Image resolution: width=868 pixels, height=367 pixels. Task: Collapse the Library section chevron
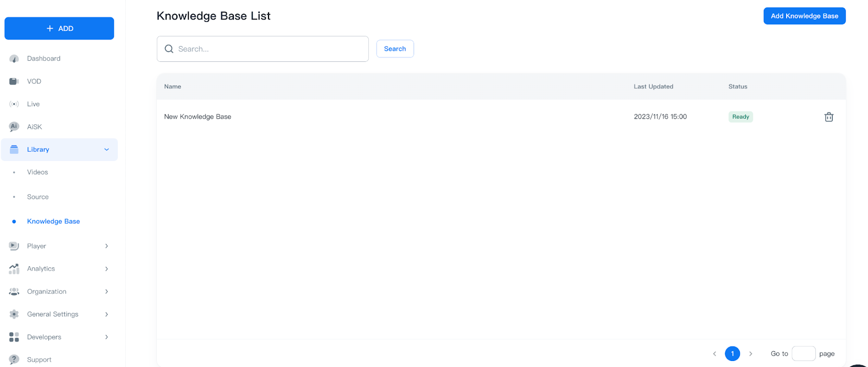coord(106,149)
